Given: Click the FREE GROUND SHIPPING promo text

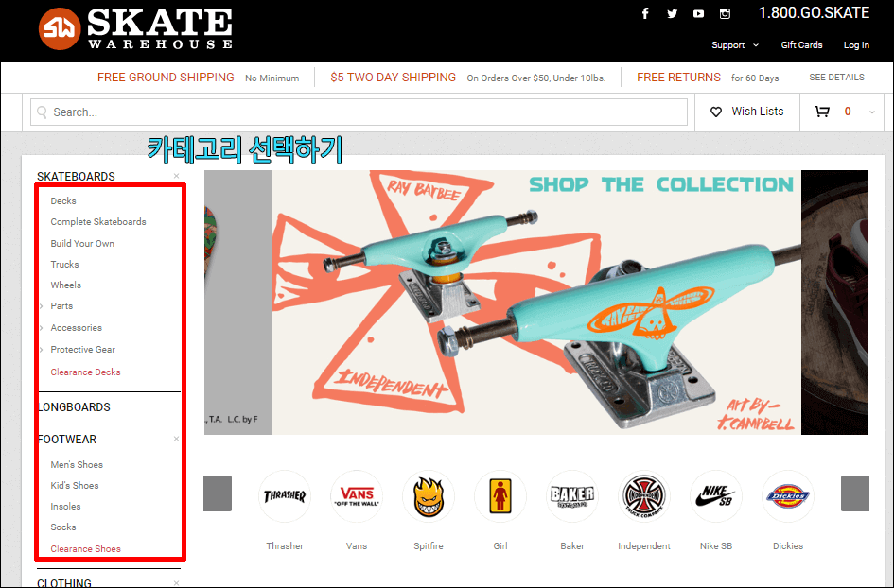Looking at the screenshot, I should click(166, 78).
